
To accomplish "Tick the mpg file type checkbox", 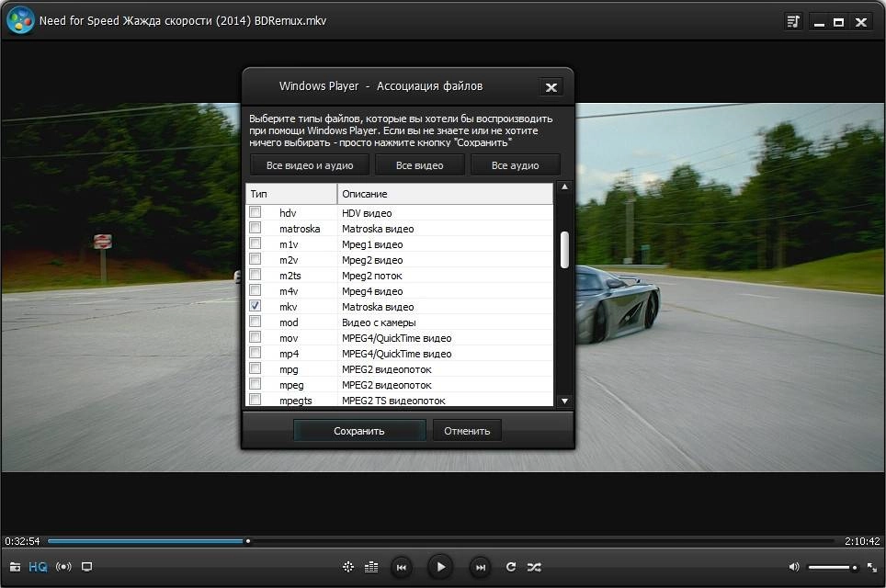I will 256,368.
